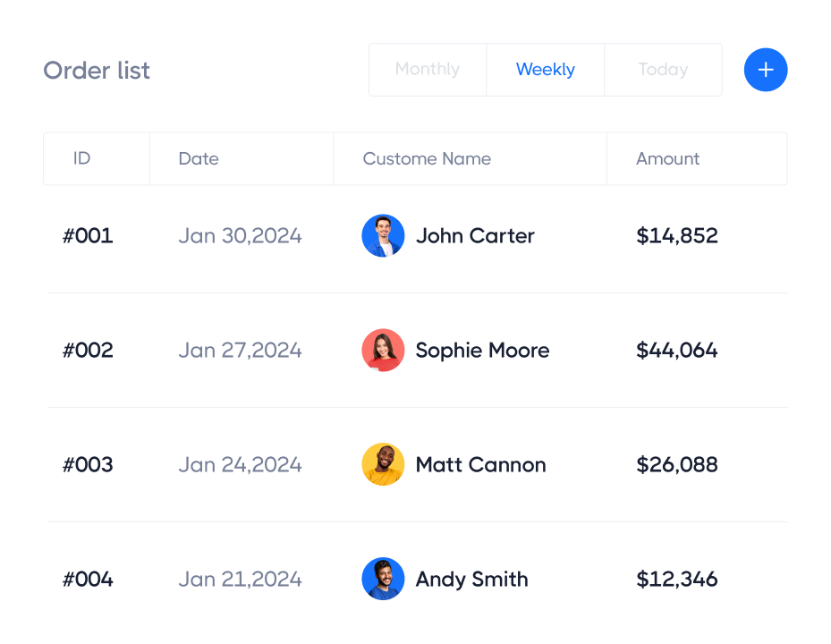
Task: Click the amount $12,346
Action: pos(677,579)
